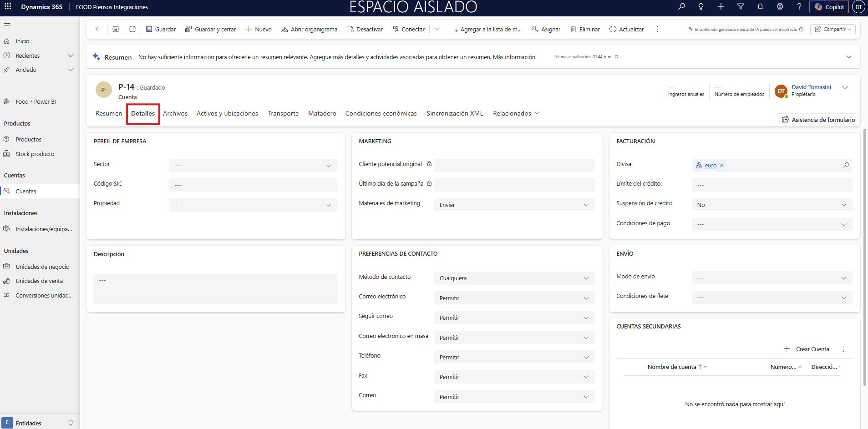The image size is (868, 429).
Task: Remove euro from Divisa field
Action: 722,166
